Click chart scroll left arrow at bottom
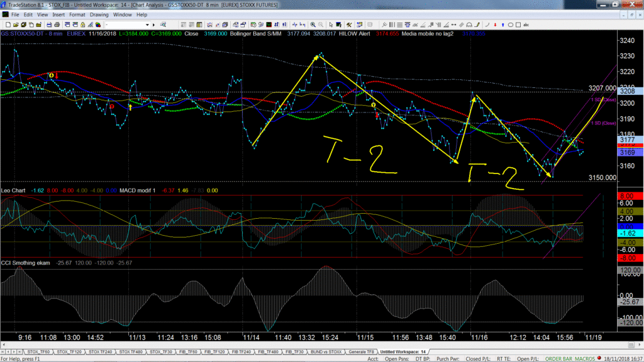Viewport: 644px width, 362px height. click(x=4, y=345)
